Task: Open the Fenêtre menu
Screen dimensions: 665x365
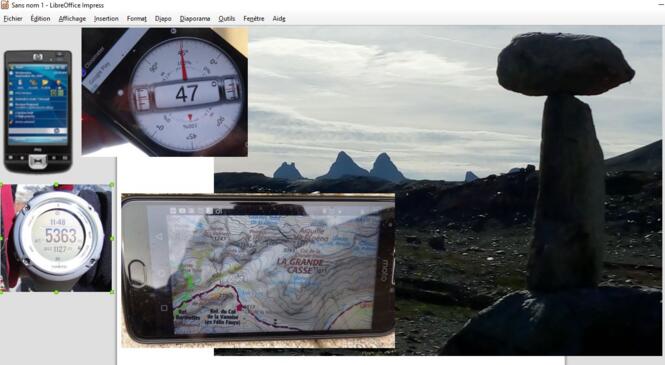Action: pos(254,19)
